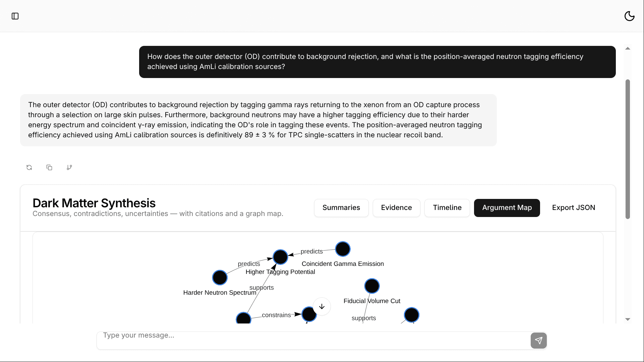Focus the Type your message input field
The width and height of the screenshot is (644, 362).
click(312, 336)
